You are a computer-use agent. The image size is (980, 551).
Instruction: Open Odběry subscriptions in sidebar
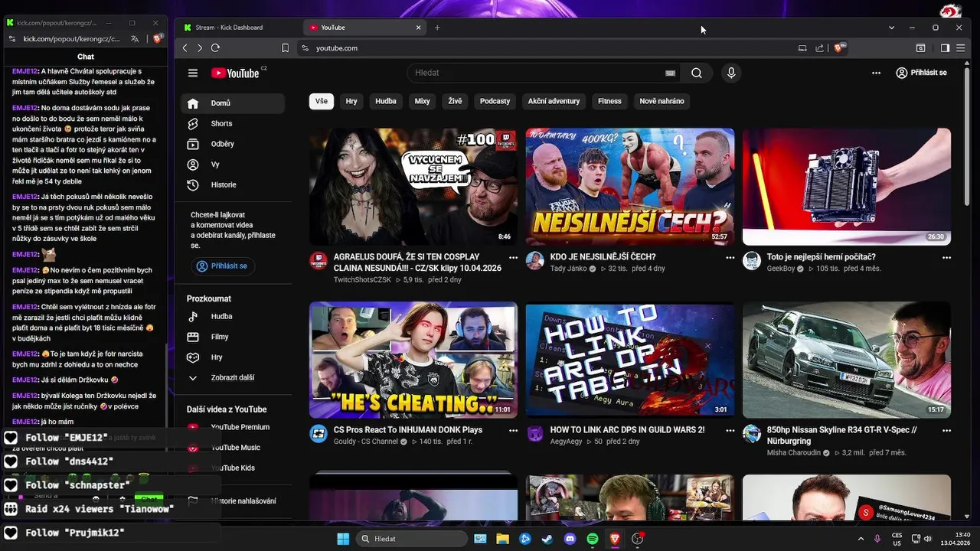233,144
